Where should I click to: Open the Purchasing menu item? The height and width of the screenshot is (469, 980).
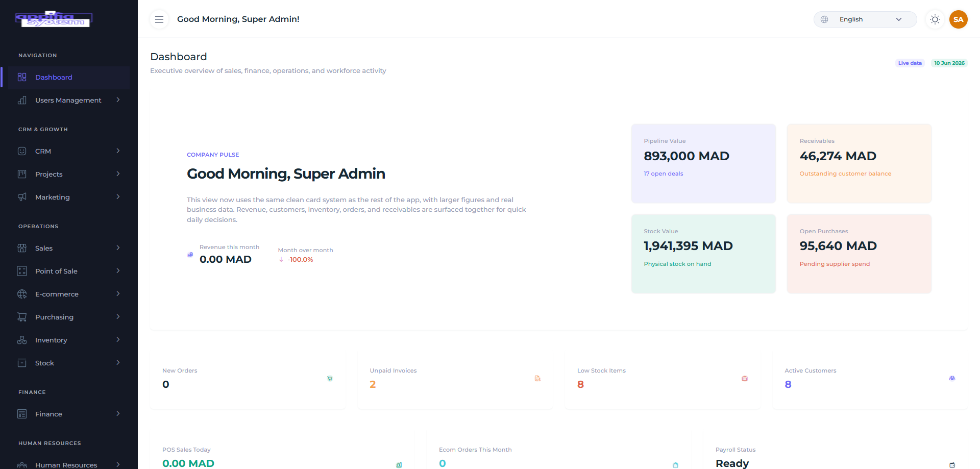point(69,317)
